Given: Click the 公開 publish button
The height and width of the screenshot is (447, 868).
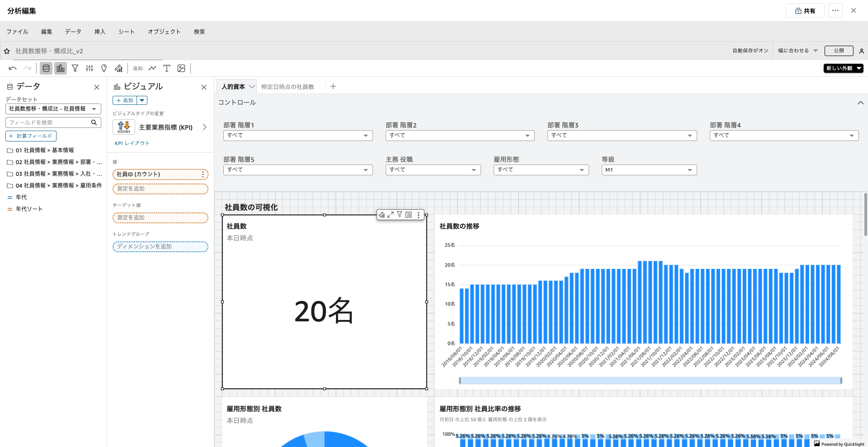Looking at the screenshot, I should (839, 51).
